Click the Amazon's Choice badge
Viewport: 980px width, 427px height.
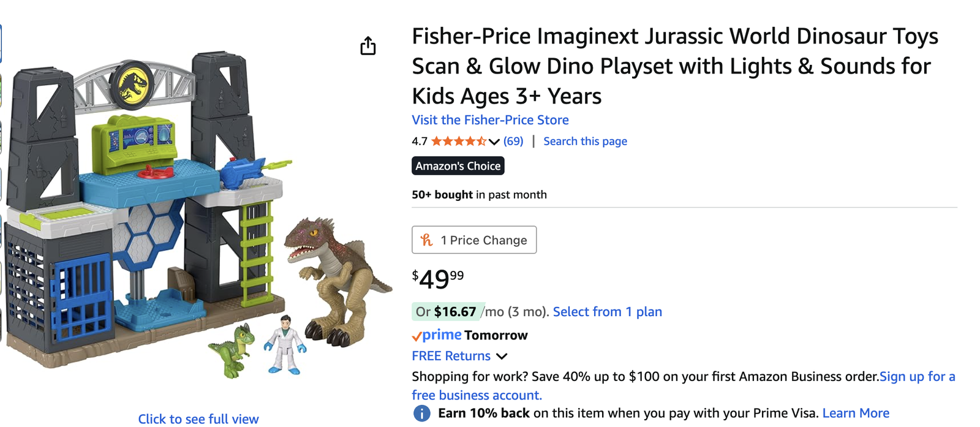click(x=458, y=166)
